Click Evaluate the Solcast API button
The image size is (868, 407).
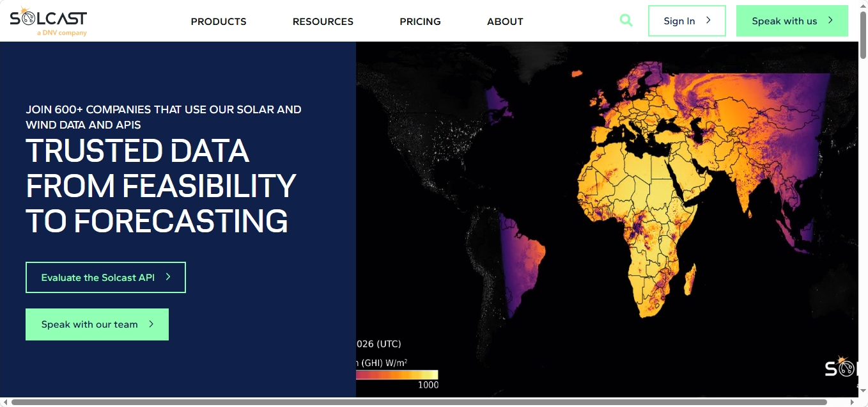pos(105,277)
